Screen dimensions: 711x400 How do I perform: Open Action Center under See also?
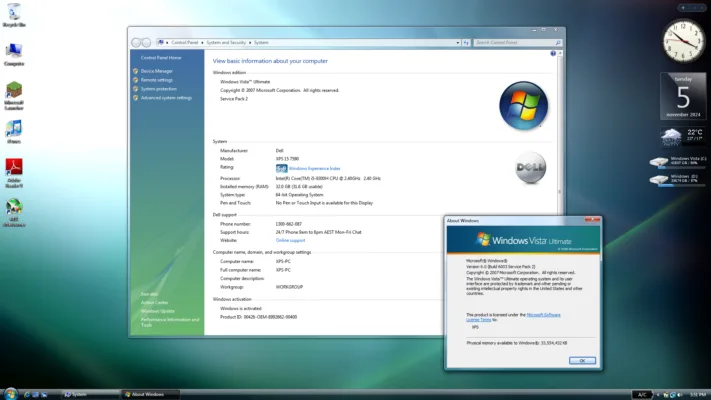tap(154, 302)
